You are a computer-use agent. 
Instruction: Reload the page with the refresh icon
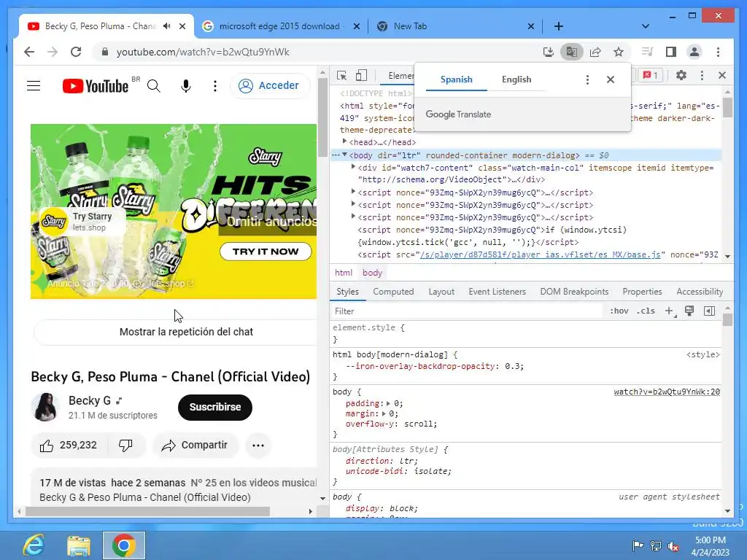(76, 52)
